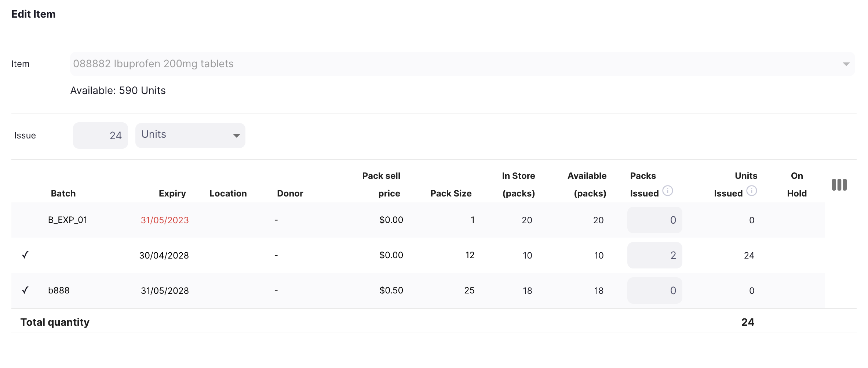The width and height of the screenshot is (868, 368).
Task: Click the Location column header
Action: click(228, 194)
